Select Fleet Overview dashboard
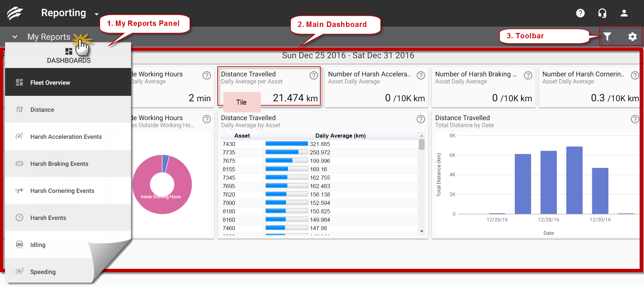The height and width of the screenshot is (287, 644). click(50, 83)
